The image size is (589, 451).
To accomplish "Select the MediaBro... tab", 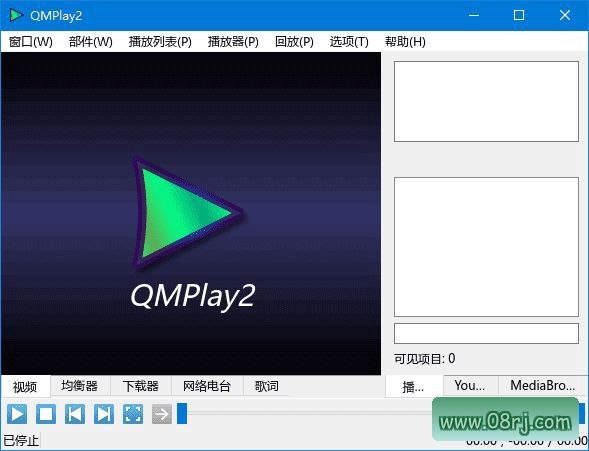I will coord(543,385).
